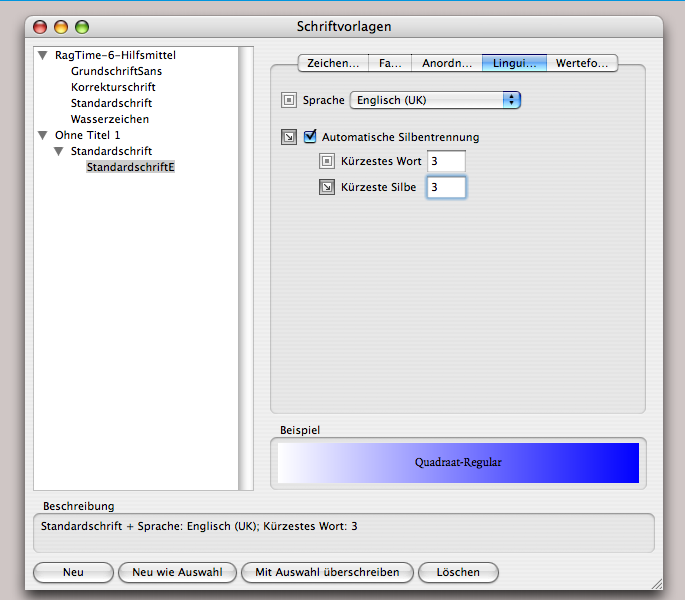Viewport: 685px width, 600px height.
Task: Open the Sprache language dropdown
Action: click(x=435, y=100)
